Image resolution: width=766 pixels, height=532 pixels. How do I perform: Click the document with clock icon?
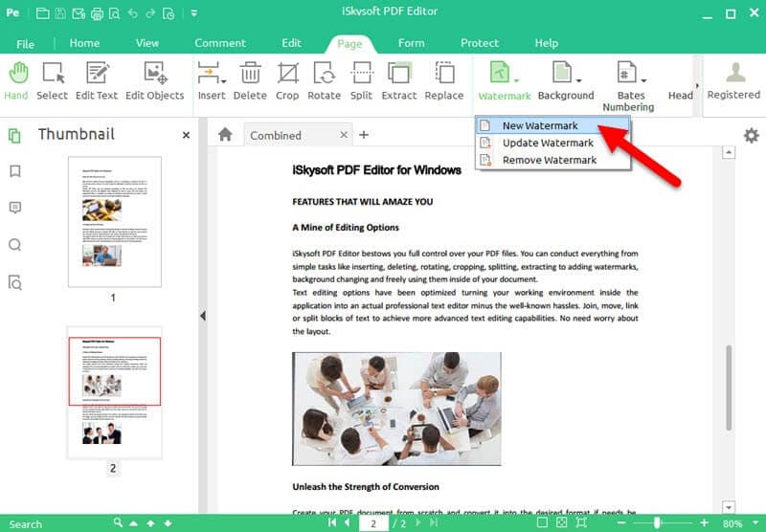point(169,13)
